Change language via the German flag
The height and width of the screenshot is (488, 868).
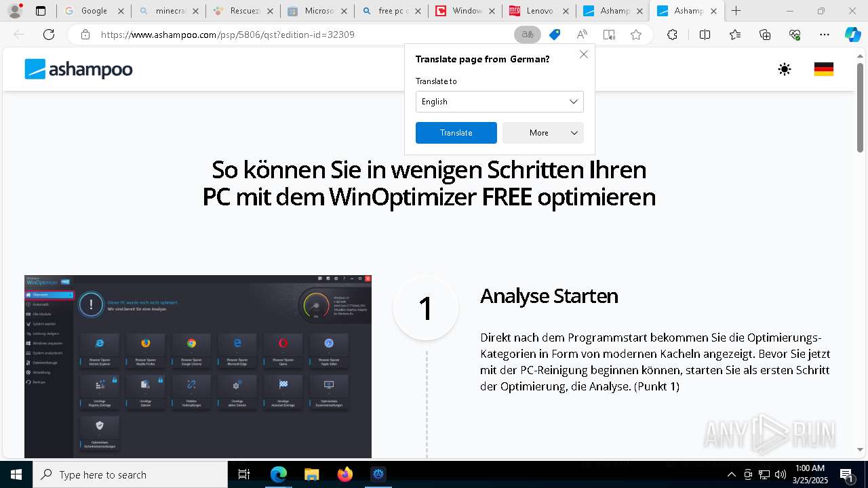coord(823,69)
